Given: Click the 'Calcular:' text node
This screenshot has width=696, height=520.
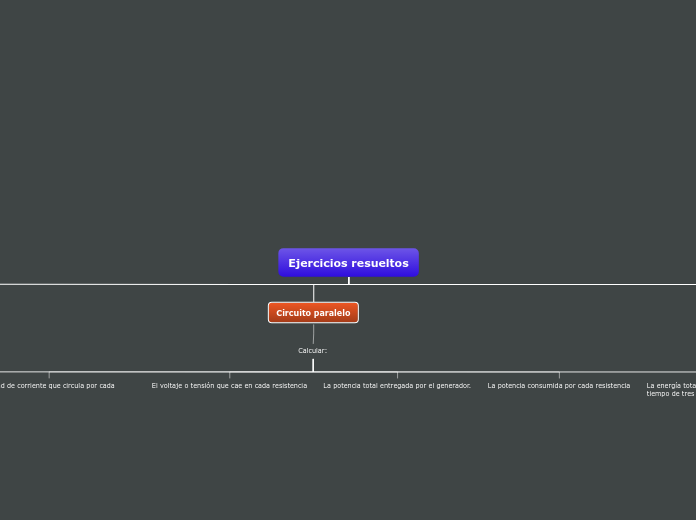Looking at the screenshot, I should pos(312,350).
